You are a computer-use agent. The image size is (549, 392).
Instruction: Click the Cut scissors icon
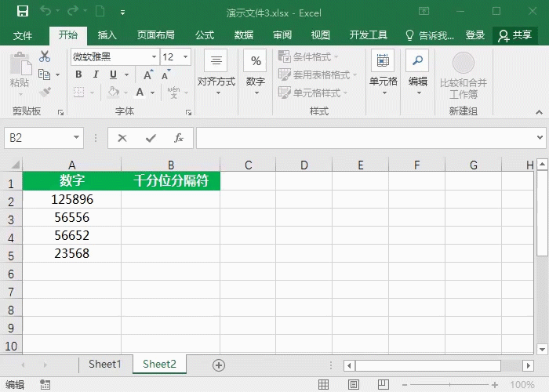click(45, 56)
